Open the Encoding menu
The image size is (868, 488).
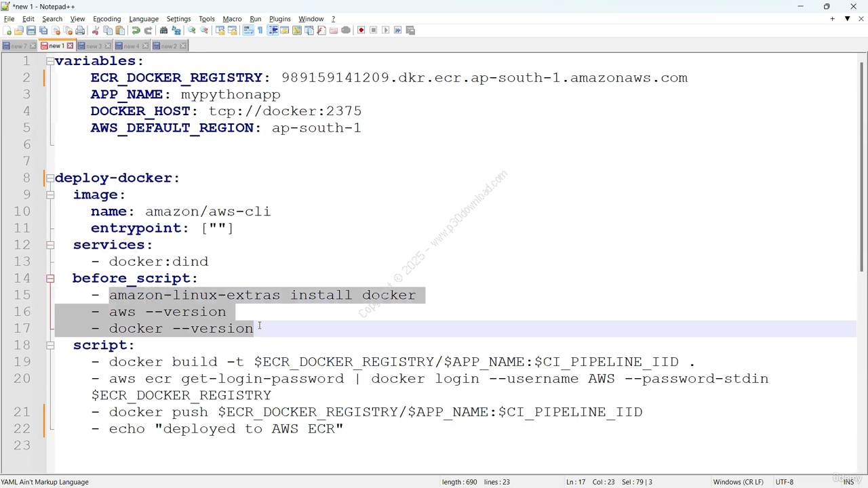point(106,19)
